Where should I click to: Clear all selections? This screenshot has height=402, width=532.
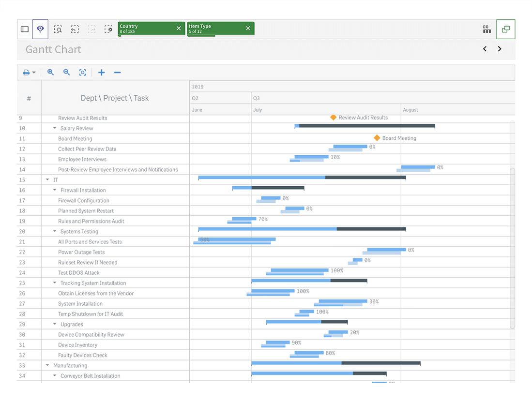click(x=108, y=29)
